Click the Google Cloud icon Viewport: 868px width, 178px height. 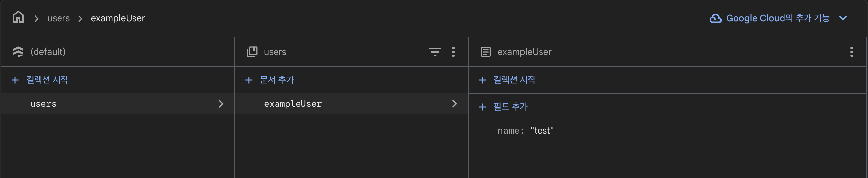tap(715, 18)
